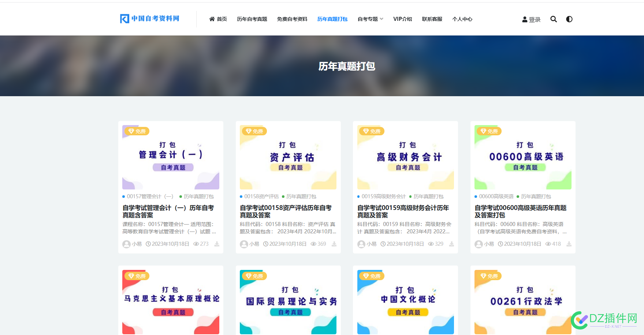Open title 自学考试管理会计（一）历年自考真题含答案
This screenshot has height=335, width=644.
168,211
